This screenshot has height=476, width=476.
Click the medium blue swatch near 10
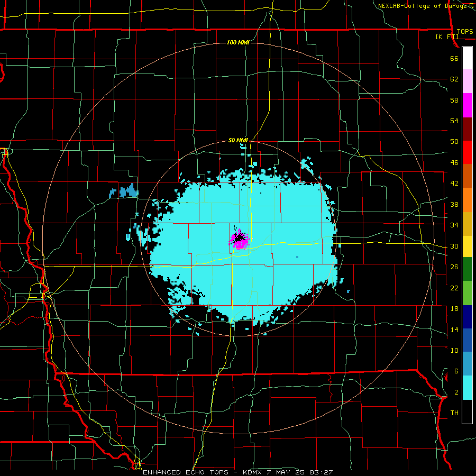coord(467,340)
